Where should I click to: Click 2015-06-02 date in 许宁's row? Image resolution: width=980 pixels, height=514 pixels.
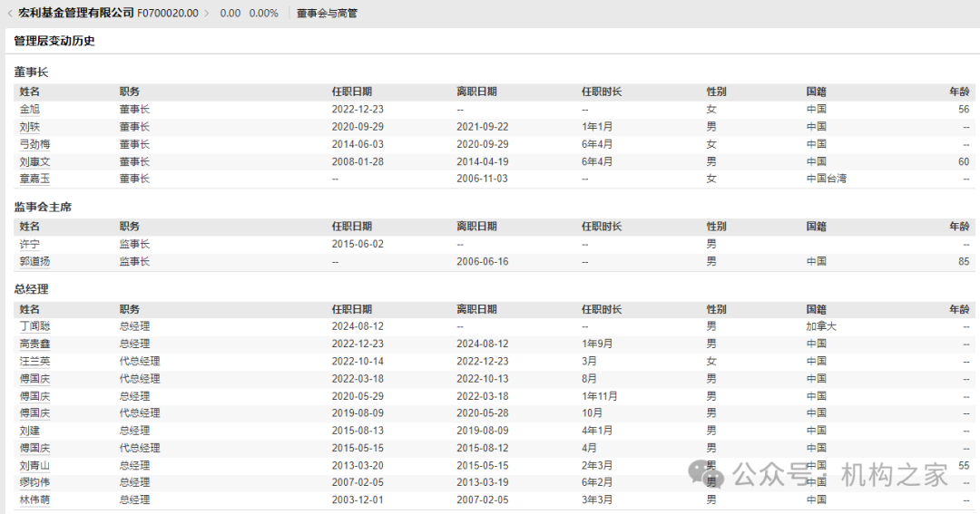click(358, 244)
